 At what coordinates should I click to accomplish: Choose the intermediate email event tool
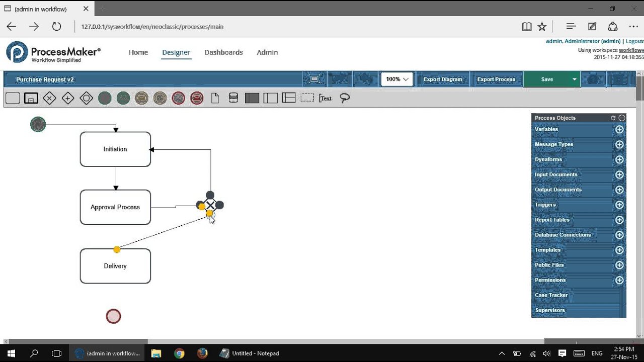click(141, 98)
